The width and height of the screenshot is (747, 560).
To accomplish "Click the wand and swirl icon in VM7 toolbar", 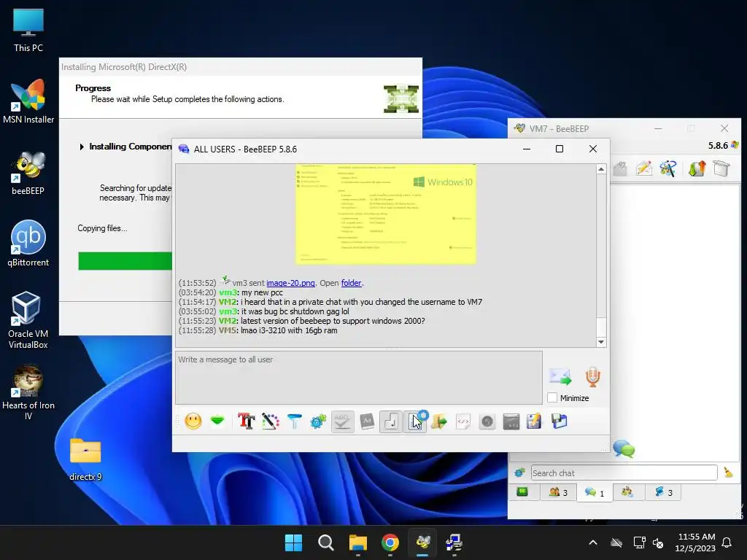I will point(668,168).
